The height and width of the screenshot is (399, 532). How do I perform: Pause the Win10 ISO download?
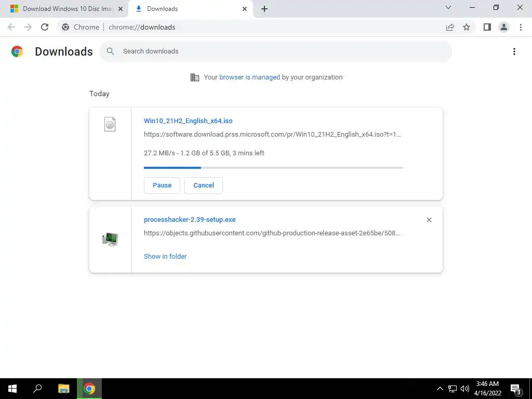click(x=162, y=185)
